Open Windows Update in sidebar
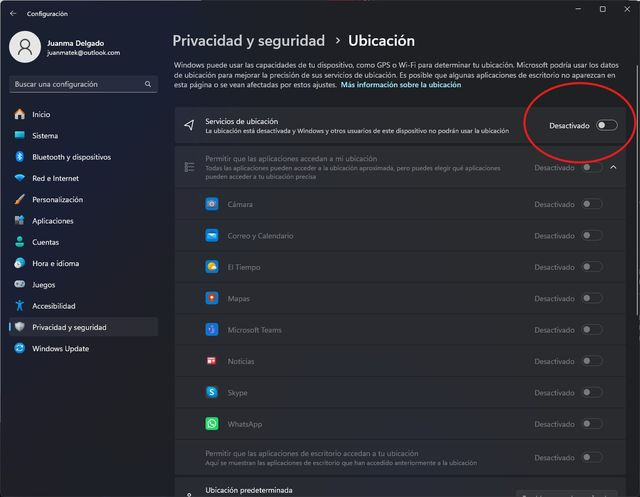The image size is (640, 497). (60, 349)
